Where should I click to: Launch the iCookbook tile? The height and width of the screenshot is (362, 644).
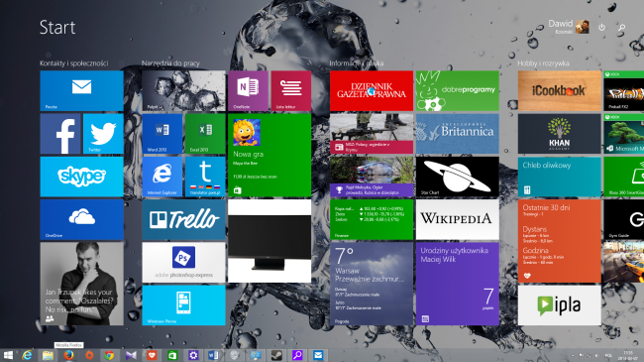(560, 91)
